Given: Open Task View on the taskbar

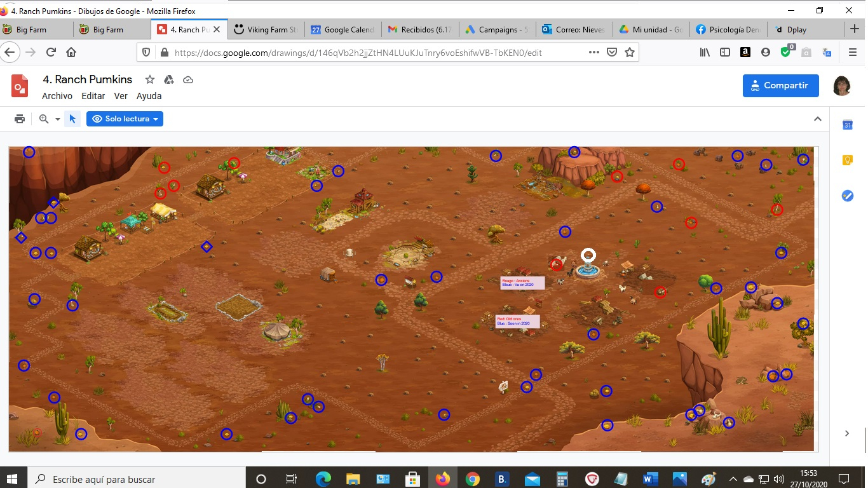Looking at the screenshot, I should 292,478.
